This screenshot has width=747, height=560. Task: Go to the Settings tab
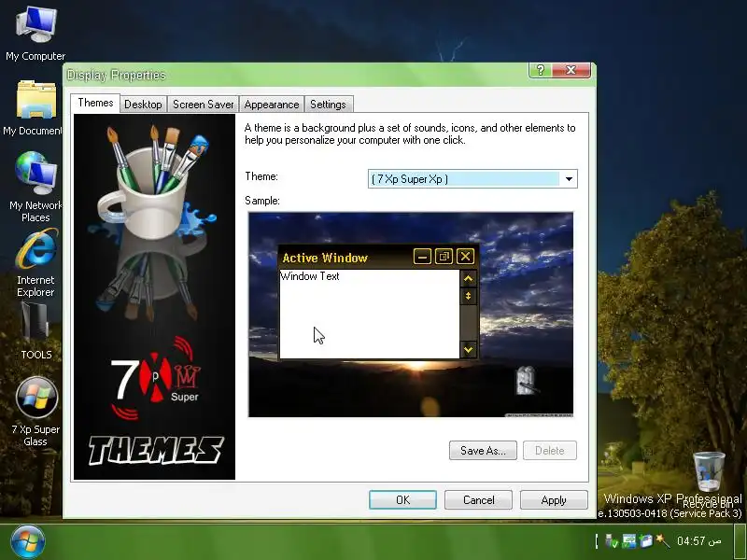[x=329, y=105]
